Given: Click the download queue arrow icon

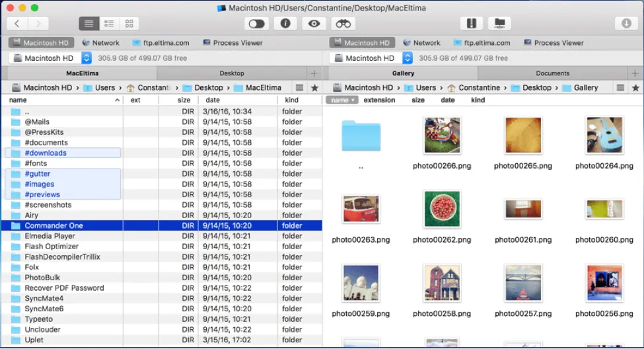Looking at the screenshot, I should pos(626,24).
